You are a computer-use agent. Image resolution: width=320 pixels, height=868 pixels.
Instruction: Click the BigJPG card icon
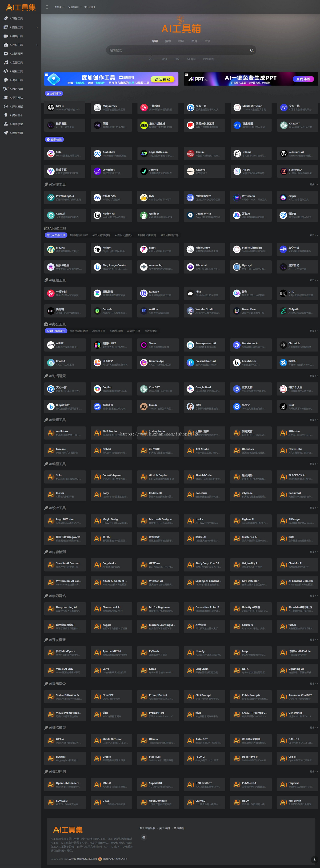[51, 249]
